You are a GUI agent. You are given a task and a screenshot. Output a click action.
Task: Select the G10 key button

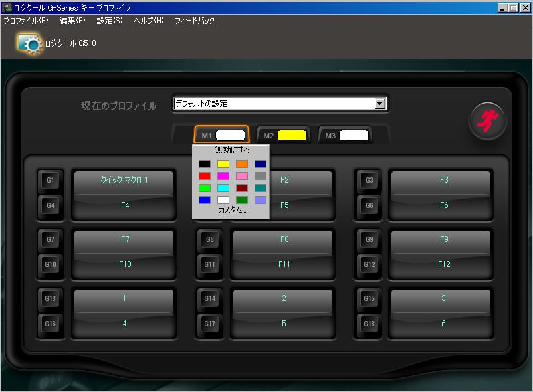[51, 264]
